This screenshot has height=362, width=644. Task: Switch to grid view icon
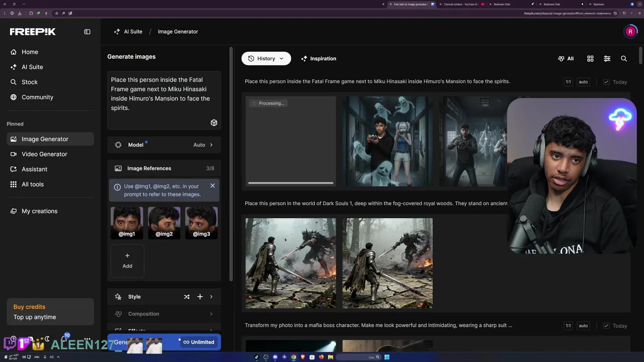point(590,59)
